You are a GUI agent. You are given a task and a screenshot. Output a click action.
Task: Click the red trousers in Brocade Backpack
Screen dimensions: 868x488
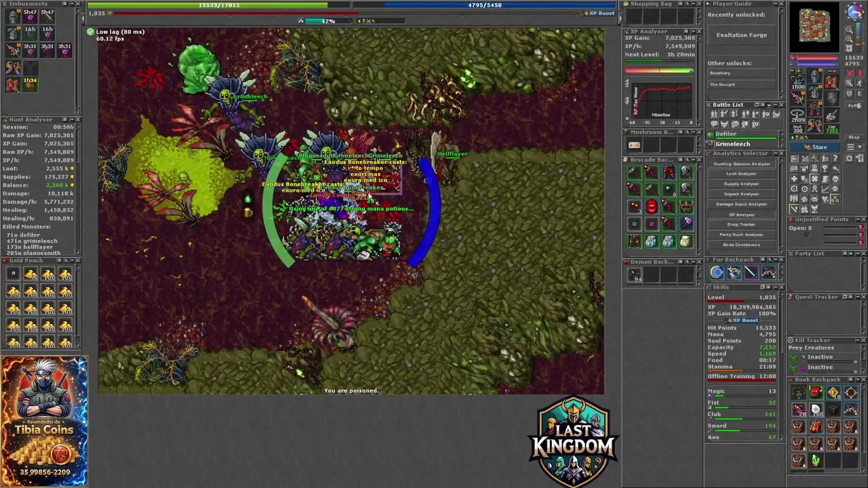tap(669, 172)
